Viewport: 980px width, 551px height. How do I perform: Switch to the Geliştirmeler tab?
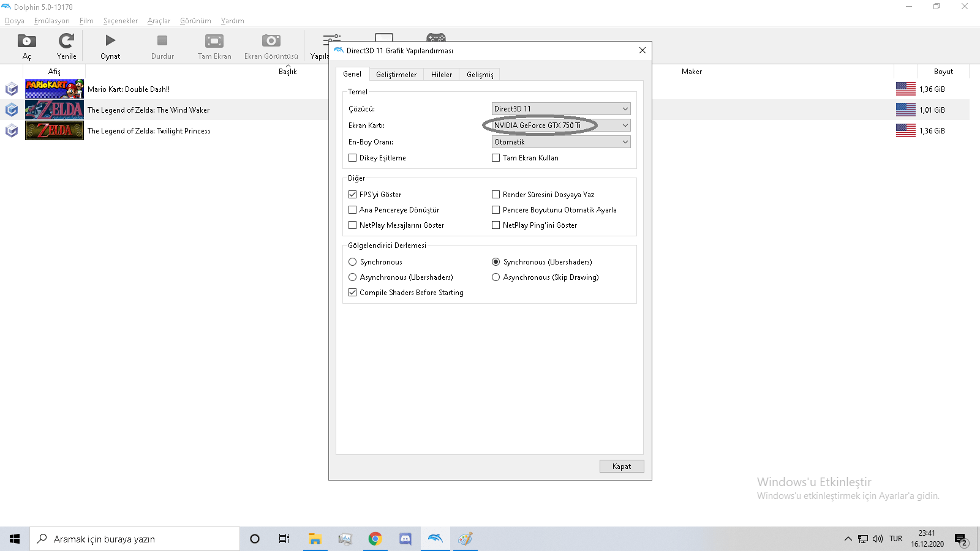click(x=396, y=75)
